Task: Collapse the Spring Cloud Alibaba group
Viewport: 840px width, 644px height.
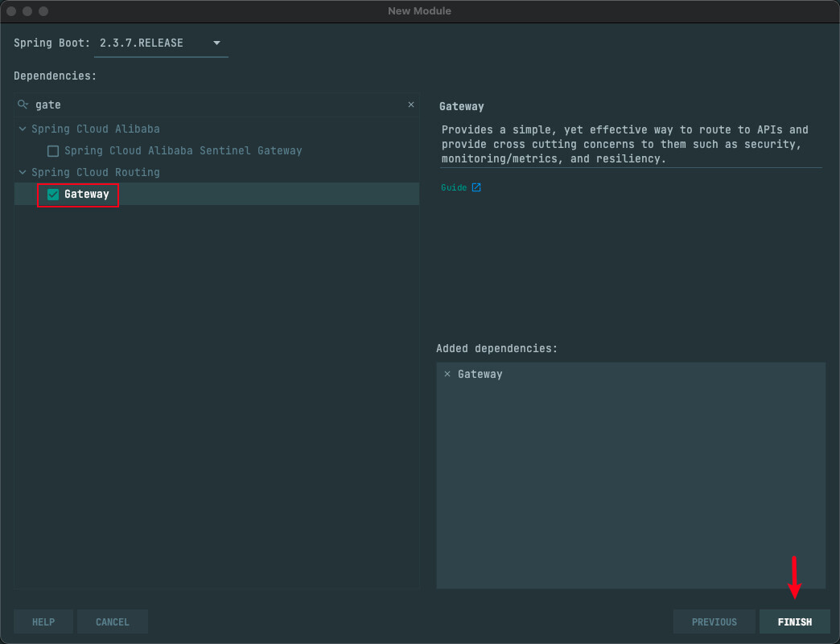Action: (23, 129)
